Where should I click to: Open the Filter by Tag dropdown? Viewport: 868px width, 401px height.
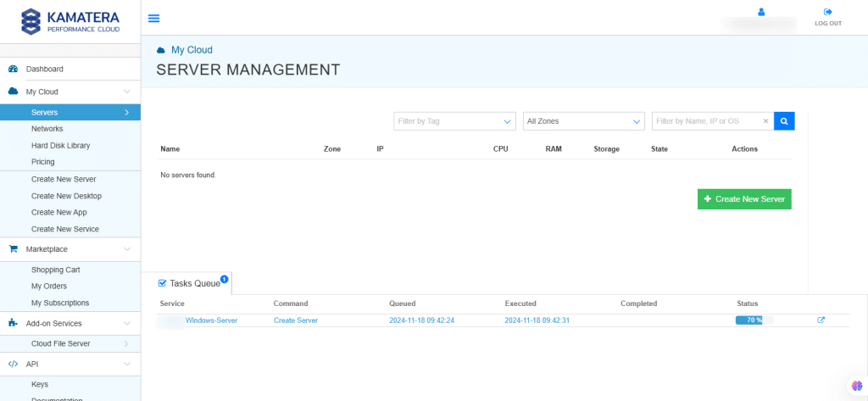(x=454, y=121)
